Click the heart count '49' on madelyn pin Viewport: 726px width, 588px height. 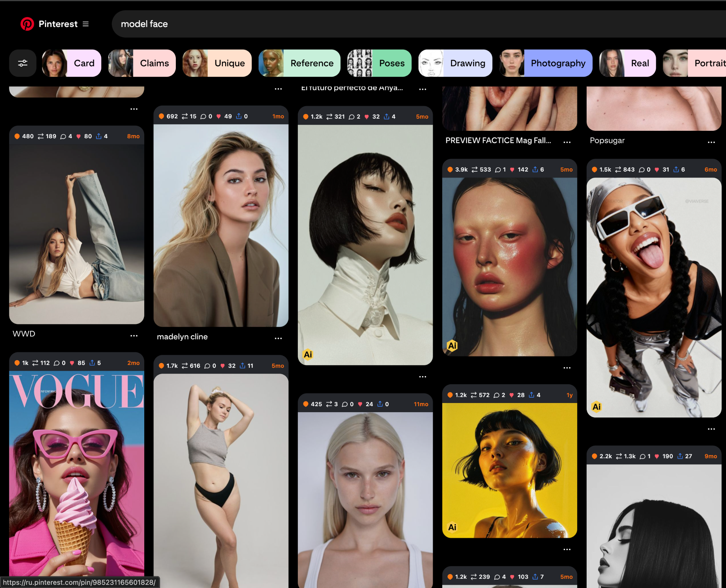pos(228,116)
